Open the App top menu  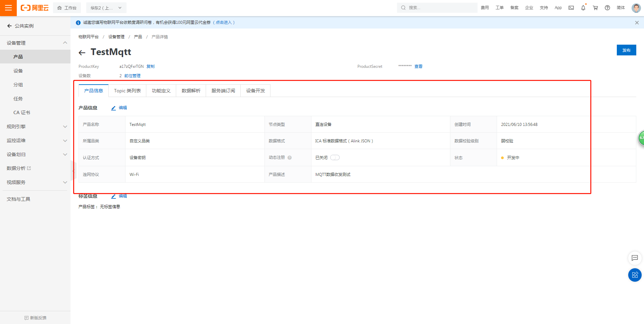pos(558,8)
